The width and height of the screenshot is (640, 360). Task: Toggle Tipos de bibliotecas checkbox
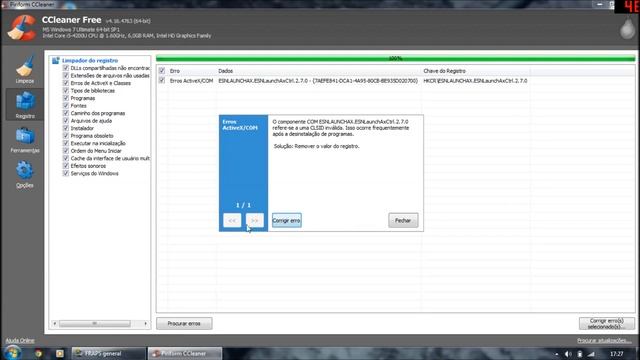click(66, 91)
